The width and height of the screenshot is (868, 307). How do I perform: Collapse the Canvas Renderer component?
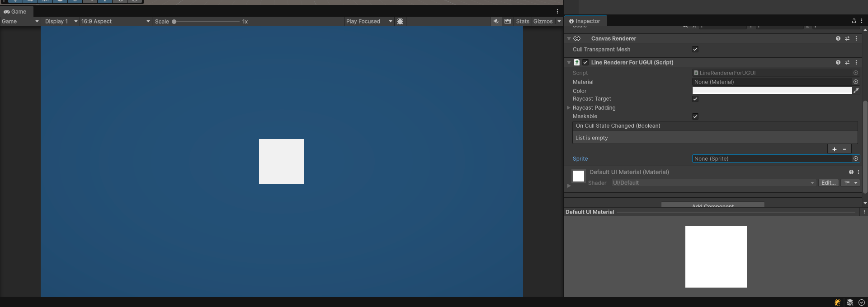[x=569, y=38]
